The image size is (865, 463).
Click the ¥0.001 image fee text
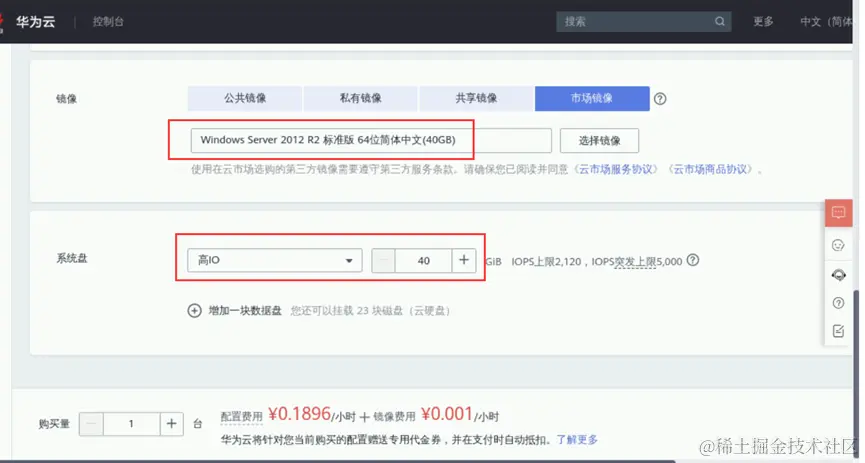click(446, 414)
